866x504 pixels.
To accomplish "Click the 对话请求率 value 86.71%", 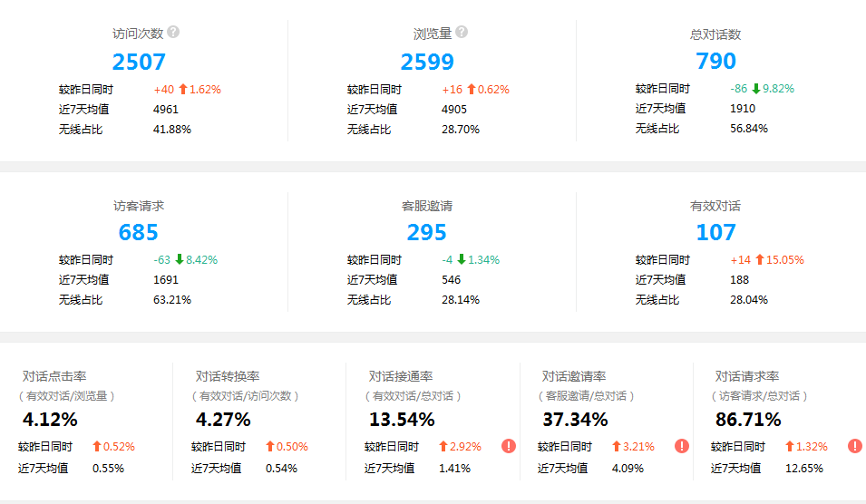I will (748, 420).
